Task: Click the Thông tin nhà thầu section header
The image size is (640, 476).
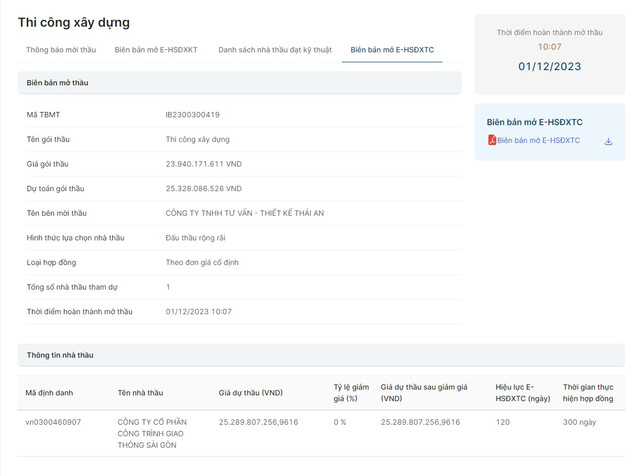Action: coord(60,355)
